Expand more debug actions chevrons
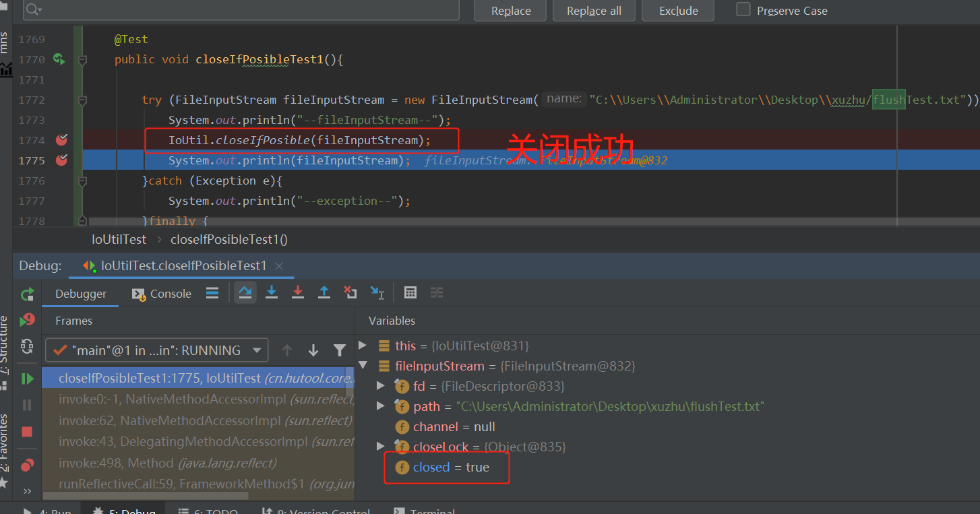Screen dimensions: 980x514 [x=27, y=490]
